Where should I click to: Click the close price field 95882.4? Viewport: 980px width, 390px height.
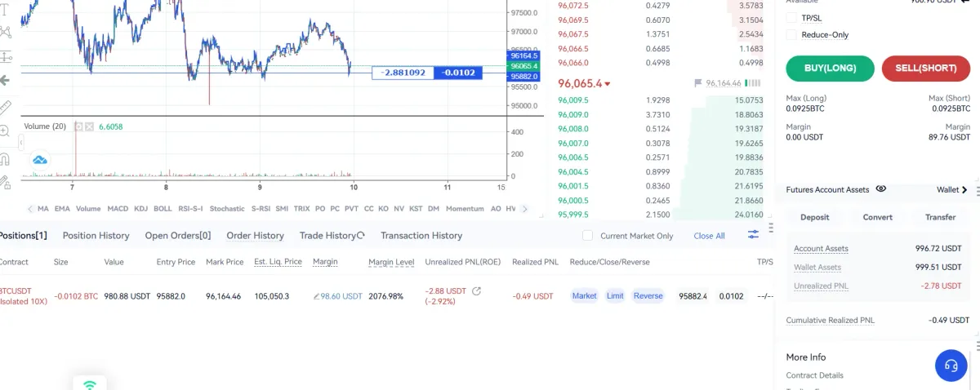click(693, 295)
